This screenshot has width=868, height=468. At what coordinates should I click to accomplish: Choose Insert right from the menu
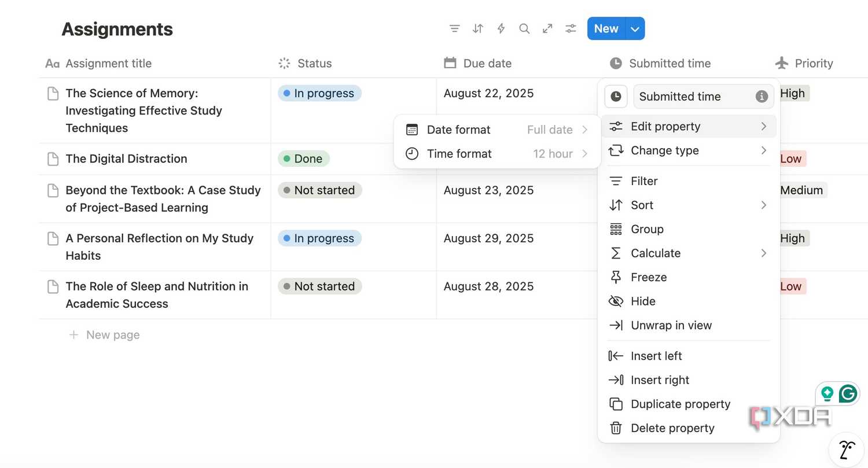689,380
